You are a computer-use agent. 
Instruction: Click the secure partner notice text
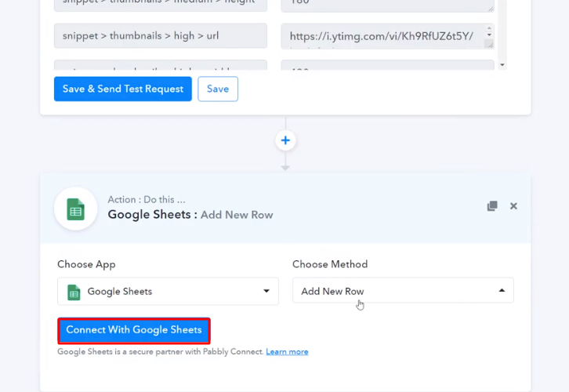pyautogui.click(x=161, y=352)
